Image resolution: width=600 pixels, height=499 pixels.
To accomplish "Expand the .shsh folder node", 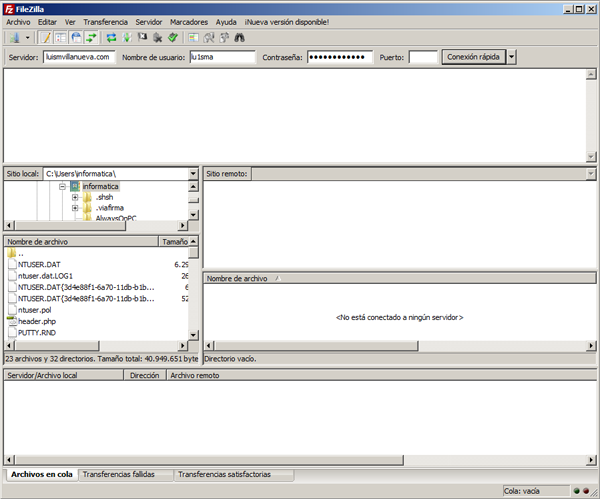I will coord(75,197).
